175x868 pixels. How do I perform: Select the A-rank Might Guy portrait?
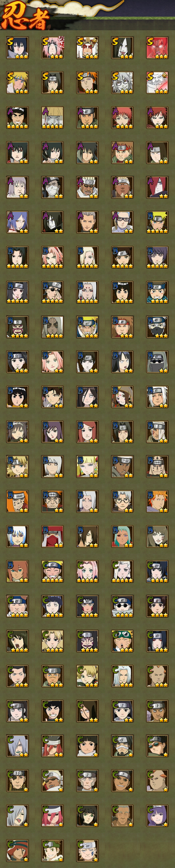pyautogui.click(x=17, y=118)
